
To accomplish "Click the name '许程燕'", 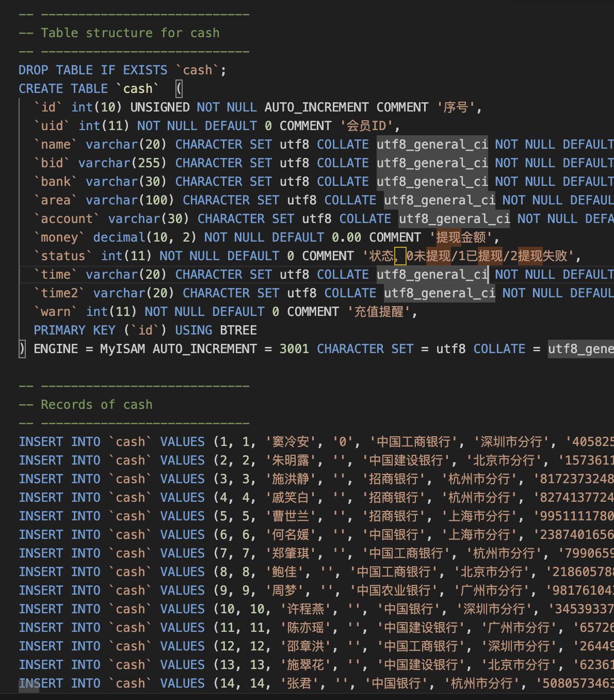I will [x=305, y=609].
